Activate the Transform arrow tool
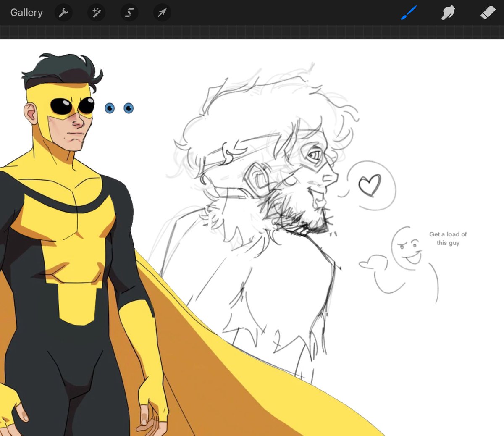504x436 pixels. pos(162,13)
